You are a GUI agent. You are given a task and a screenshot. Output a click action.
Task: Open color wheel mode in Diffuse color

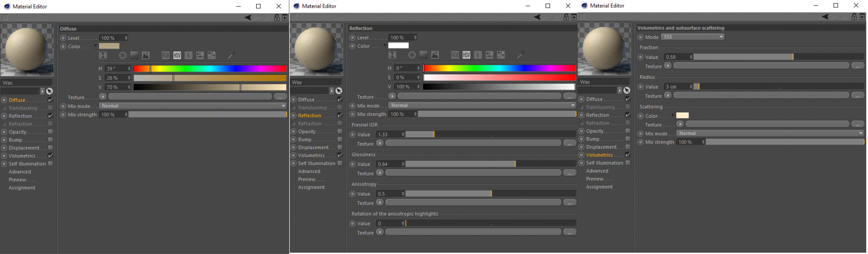tap(123, 55)
